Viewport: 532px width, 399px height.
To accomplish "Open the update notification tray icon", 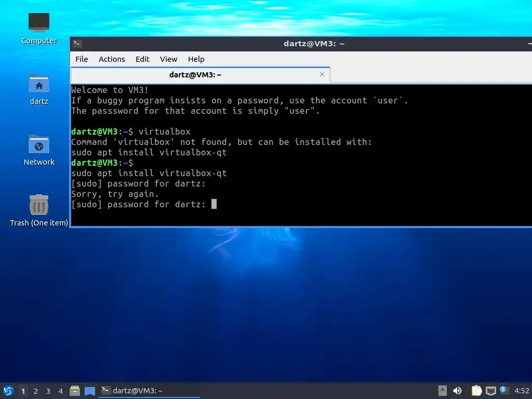I will point(503,390).
